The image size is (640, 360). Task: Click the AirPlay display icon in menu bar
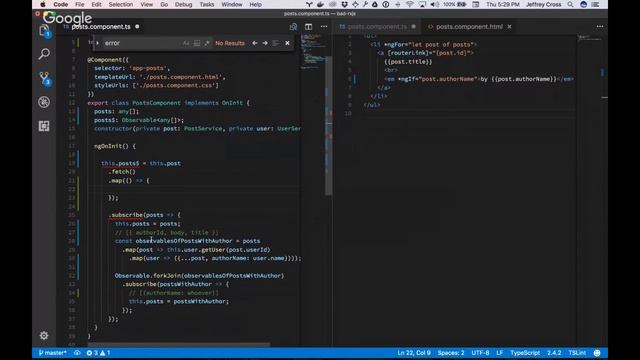[422, 4]
